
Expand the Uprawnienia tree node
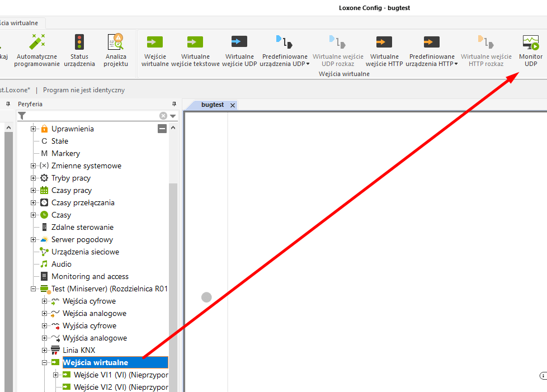pyautogui.click(x=34, y=129)
